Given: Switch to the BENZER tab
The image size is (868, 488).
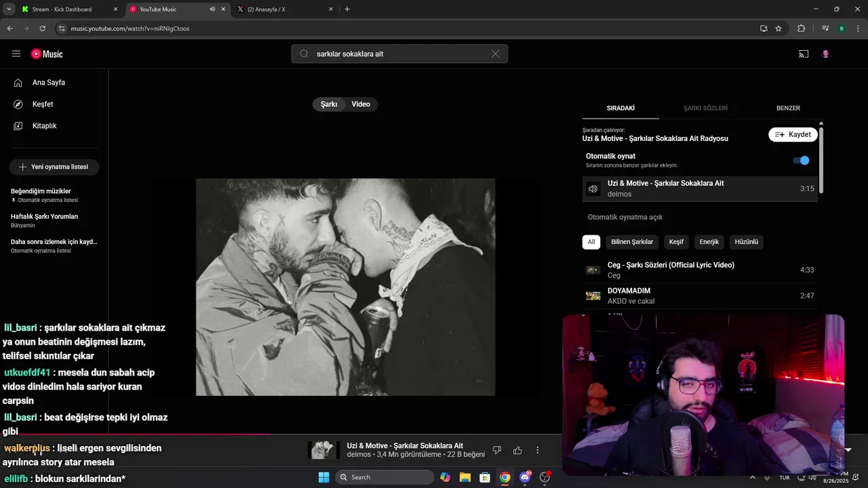Looking at the screenshot, I should pyautogui.click(x=788, y=108).
